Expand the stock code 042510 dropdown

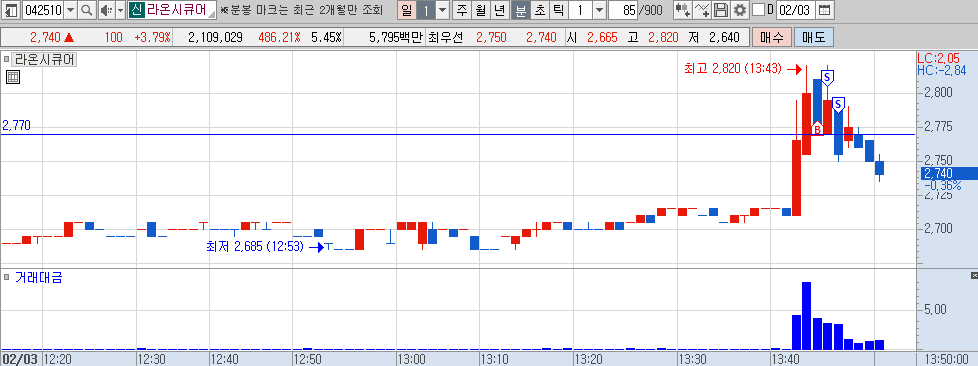coord(70,10)
